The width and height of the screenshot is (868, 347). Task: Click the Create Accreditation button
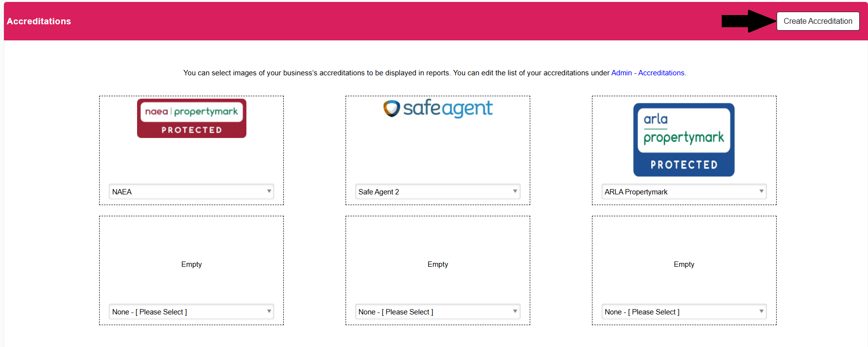(817, 21)
